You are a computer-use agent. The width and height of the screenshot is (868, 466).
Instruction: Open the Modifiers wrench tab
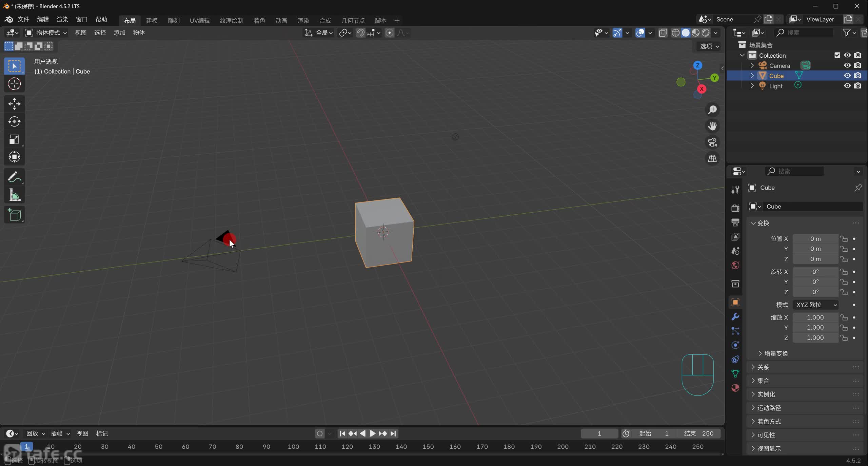coord(735,317)
